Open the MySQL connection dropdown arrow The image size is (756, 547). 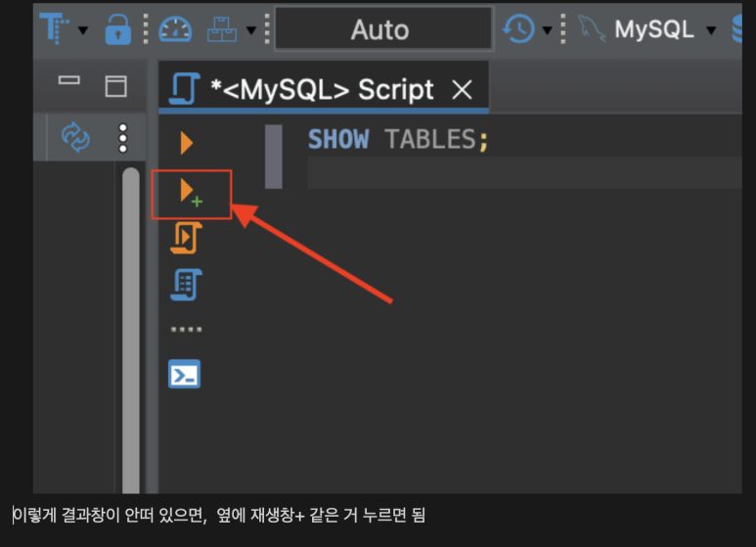[x=711, y=31]
